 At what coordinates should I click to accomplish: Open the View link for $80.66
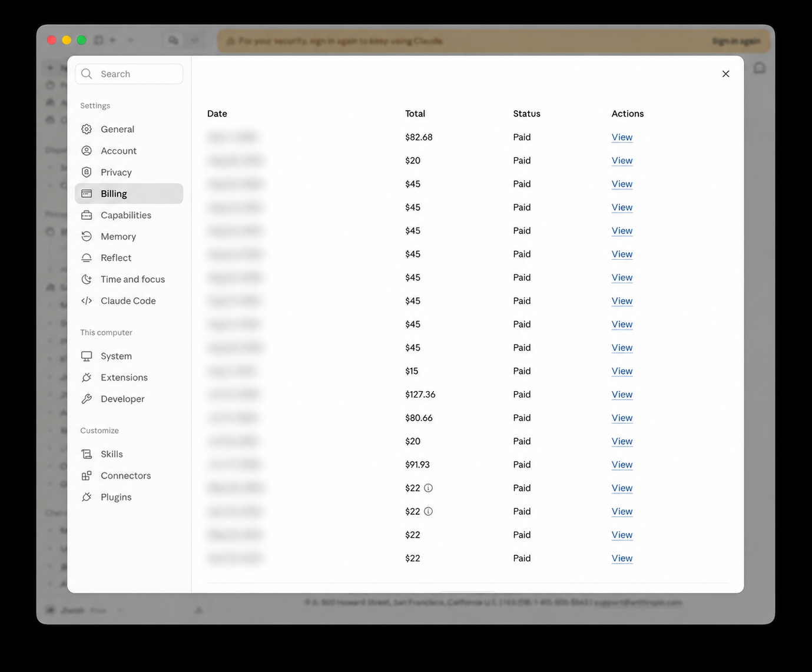point(622,418)
